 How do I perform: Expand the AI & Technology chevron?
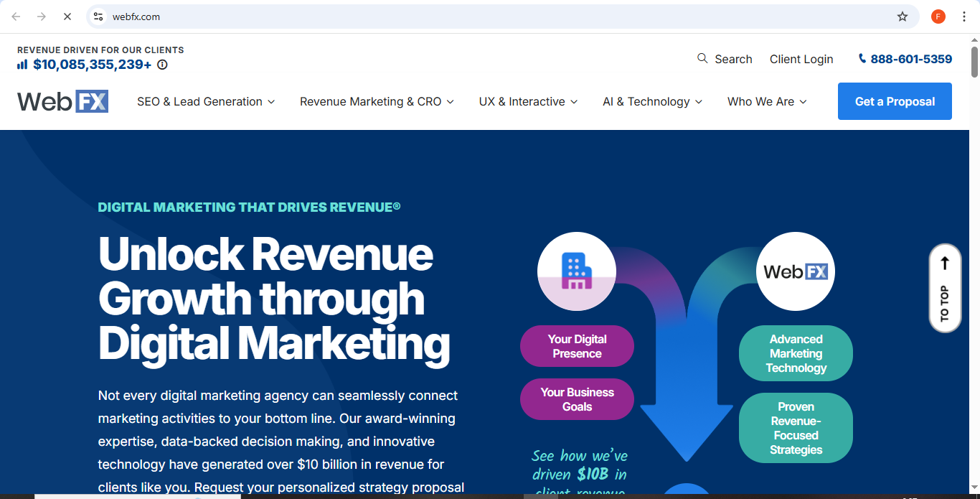[x=699, y=102]
